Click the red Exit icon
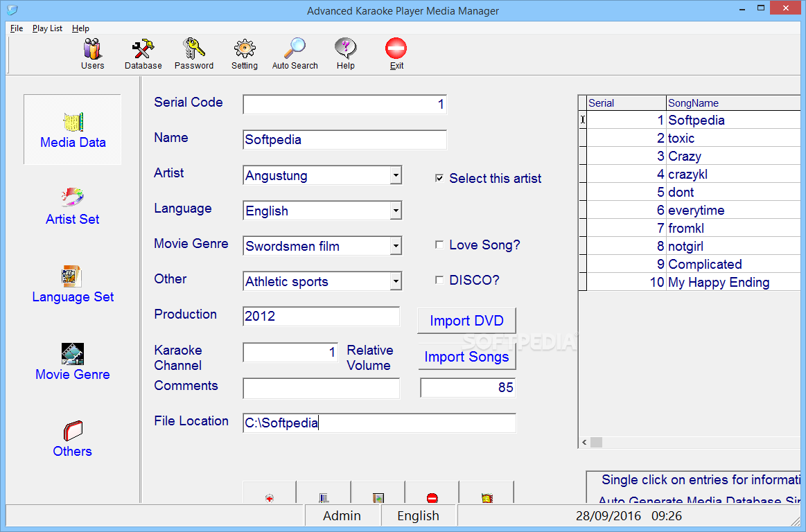This screenshot has height=532, width=806. pyautogui.click(x=396, y=53)
